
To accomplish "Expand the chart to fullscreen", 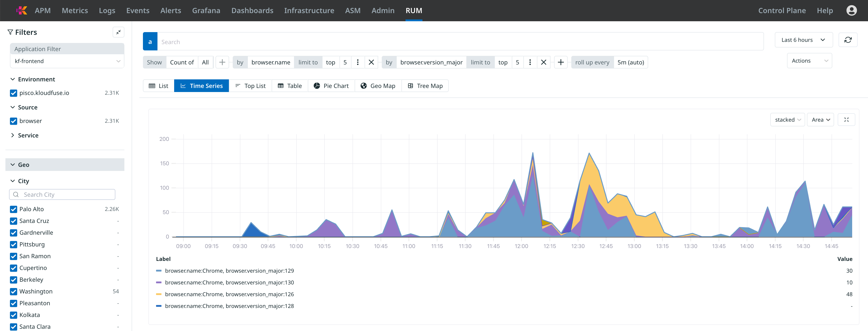I will click(x=846, y=119).
